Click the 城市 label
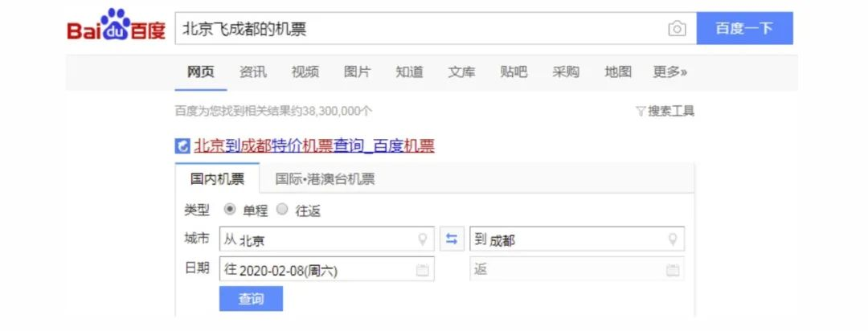868x331 pixels. [197, 239]
